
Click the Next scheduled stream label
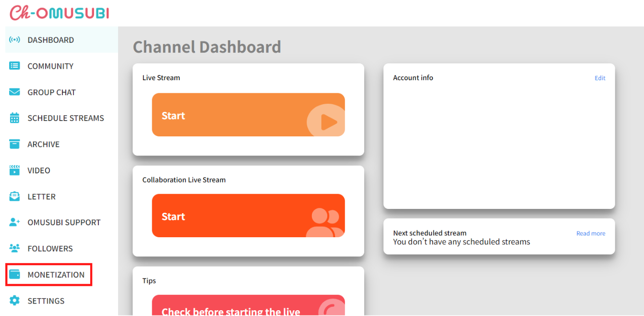(x=429, y=233)
